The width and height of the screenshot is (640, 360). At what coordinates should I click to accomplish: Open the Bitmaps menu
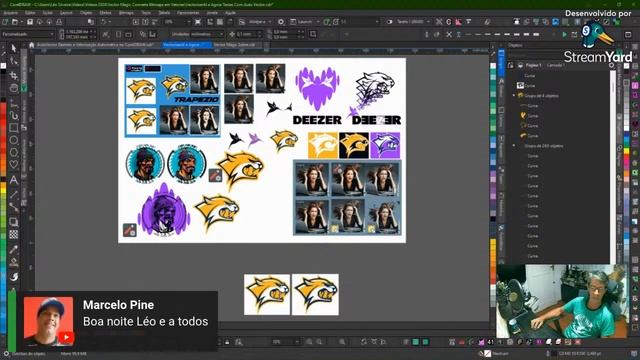point(126,13)
